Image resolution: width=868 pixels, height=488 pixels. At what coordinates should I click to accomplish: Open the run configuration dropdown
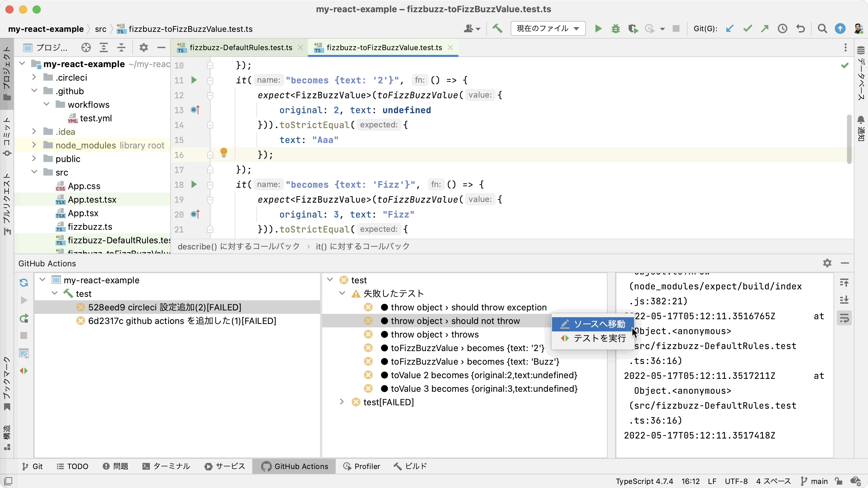tap(548, 29)
